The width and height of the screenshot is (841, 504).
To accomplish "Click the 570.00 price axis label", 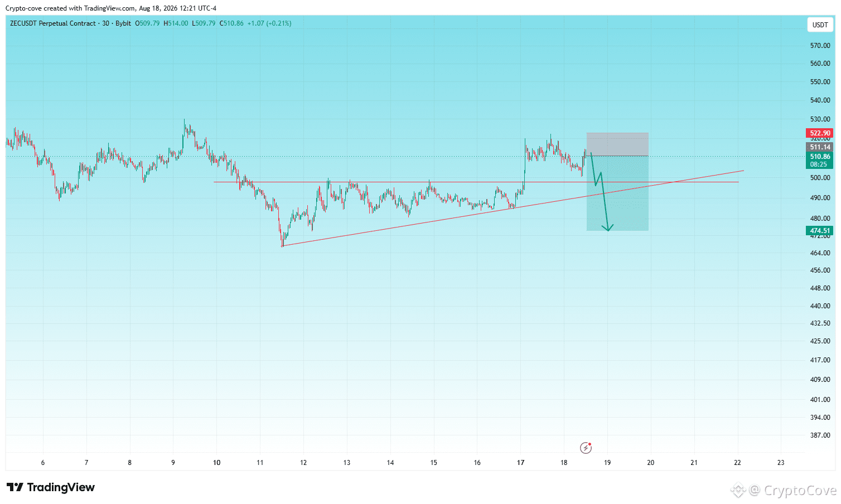I will [820, 46].
